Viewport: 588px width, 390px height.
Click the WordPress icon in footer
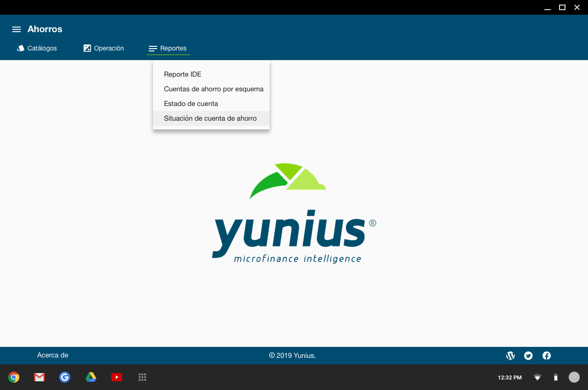510,356
